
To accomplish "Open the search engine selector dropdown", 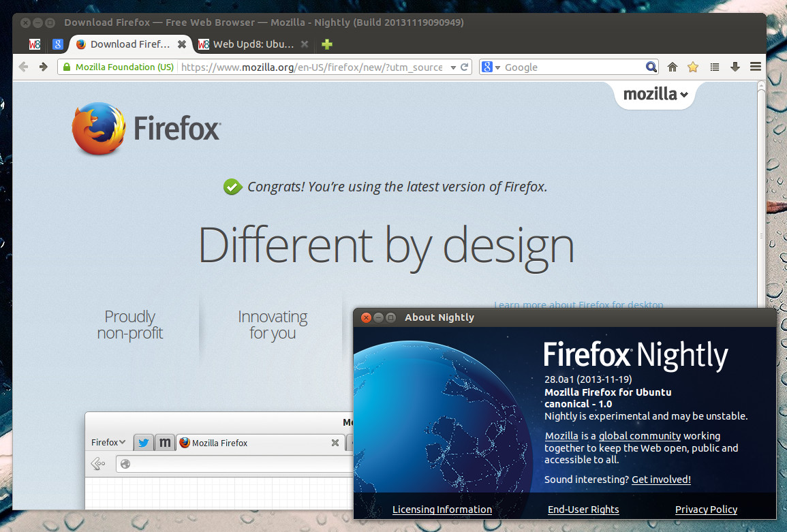I will (491, 67).
